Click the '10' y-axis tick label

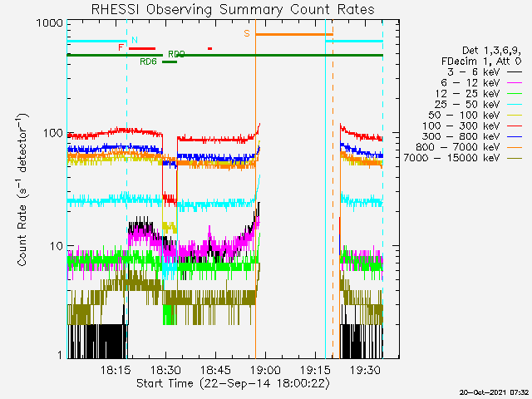pos(57,246)
